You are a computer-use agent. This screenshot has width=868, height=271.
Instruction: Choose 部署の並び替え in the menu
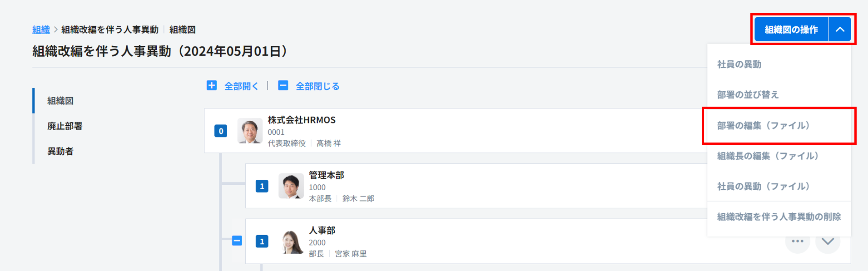coord(748,95)
